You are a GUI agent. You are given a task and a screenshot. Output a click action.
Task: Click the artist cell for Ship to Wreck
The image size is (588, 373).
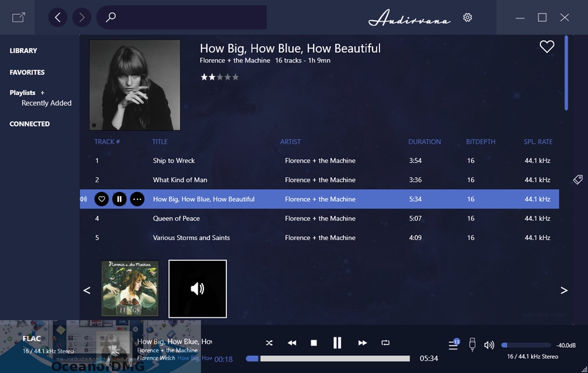[320, 160]
